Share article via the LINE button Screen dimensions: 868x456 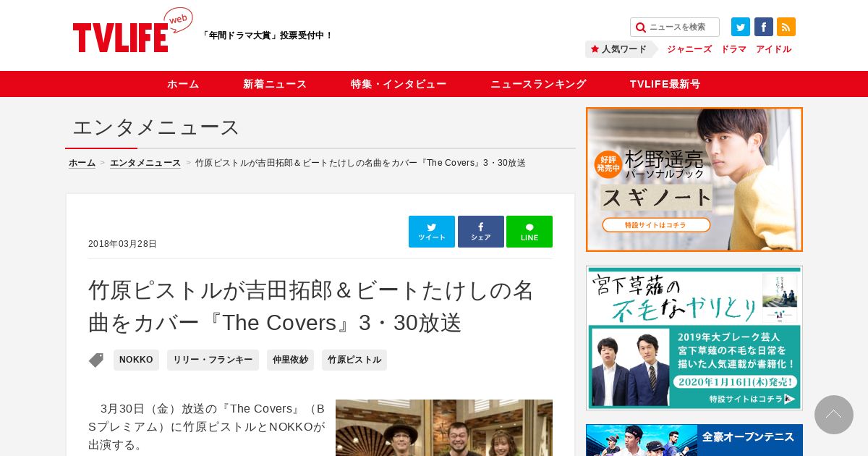[529, 232]
